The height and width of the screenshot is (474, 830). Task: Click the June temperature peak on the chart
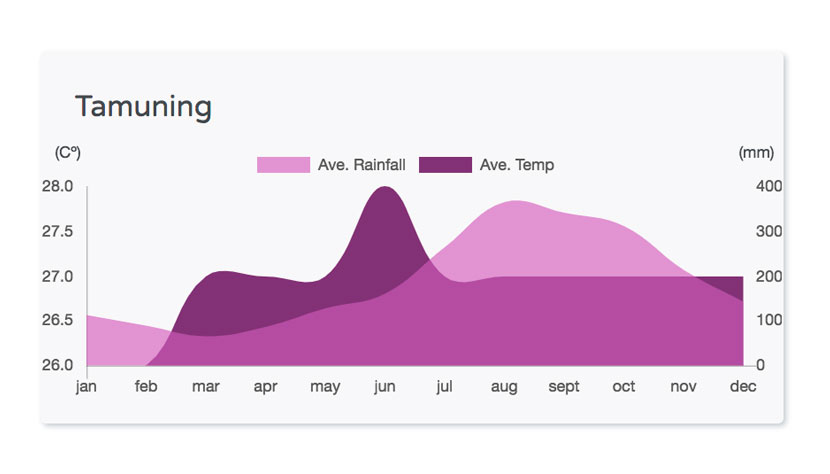pyautogui.click(x=385, y=187)
